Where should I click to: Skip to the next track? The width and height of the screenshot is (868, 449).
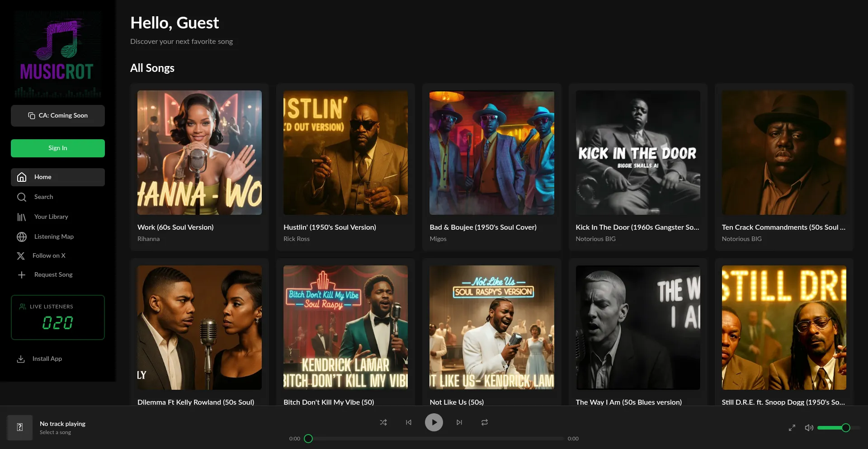point(459,422)
